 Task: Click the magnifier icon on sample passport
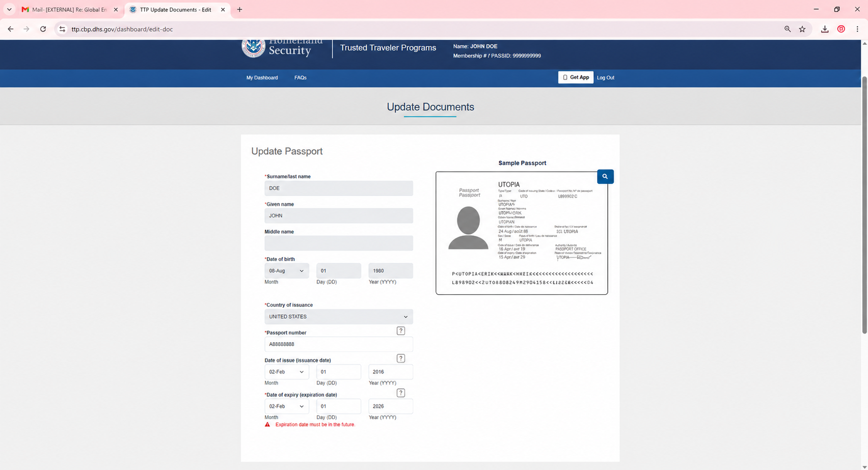tap(605, 177)
